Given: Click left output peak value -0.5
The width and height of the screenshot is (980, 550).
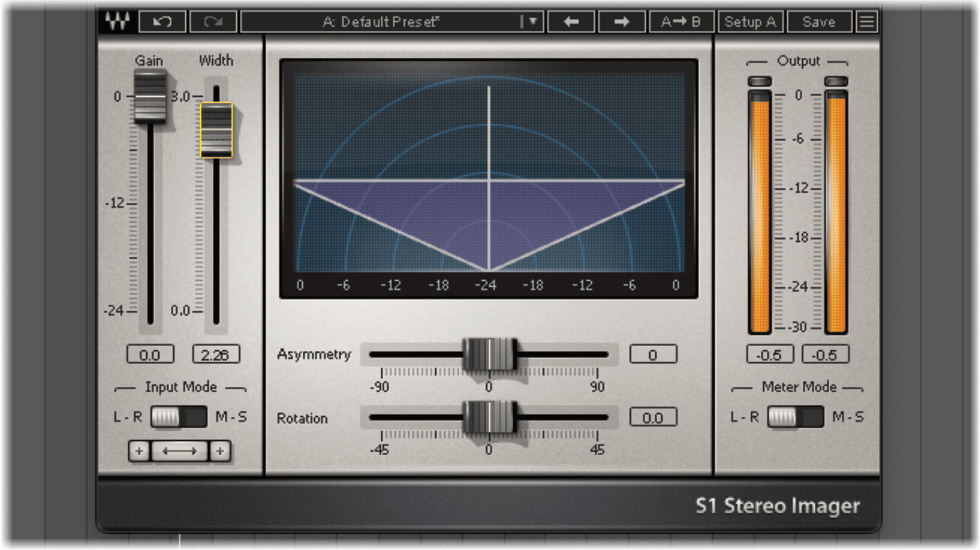Looking at the screenshot, I should (770, 355).
